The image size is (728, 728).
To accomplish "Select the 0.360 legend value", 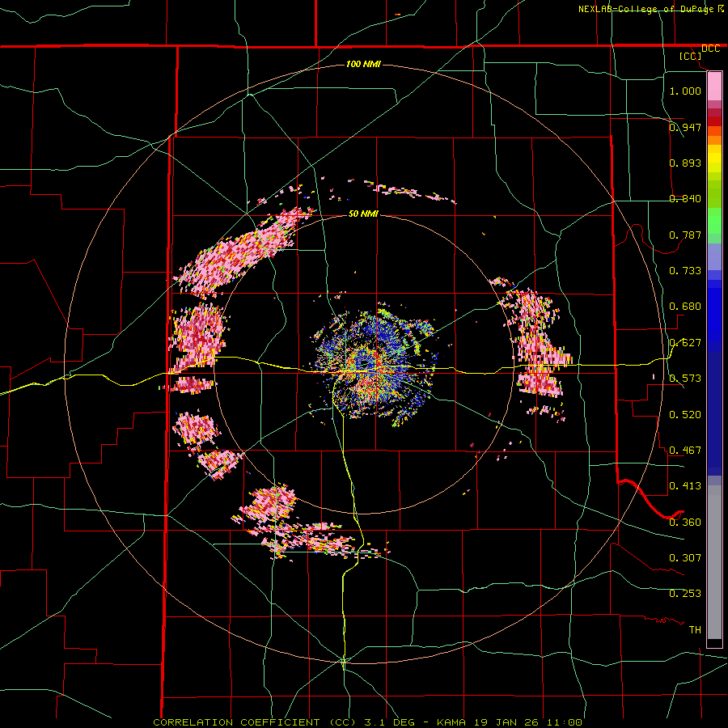I will click(685, 522).
